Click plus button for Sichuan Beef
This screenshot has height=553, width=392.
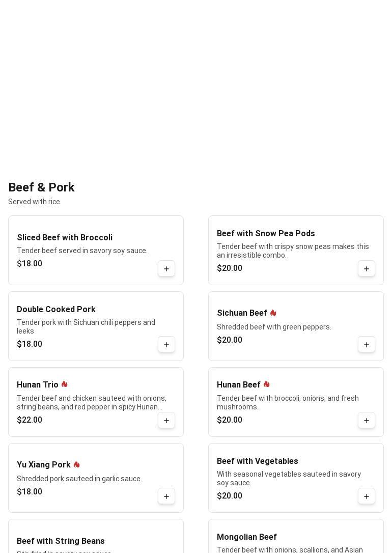pyautogui.click(x=367, y=345)
